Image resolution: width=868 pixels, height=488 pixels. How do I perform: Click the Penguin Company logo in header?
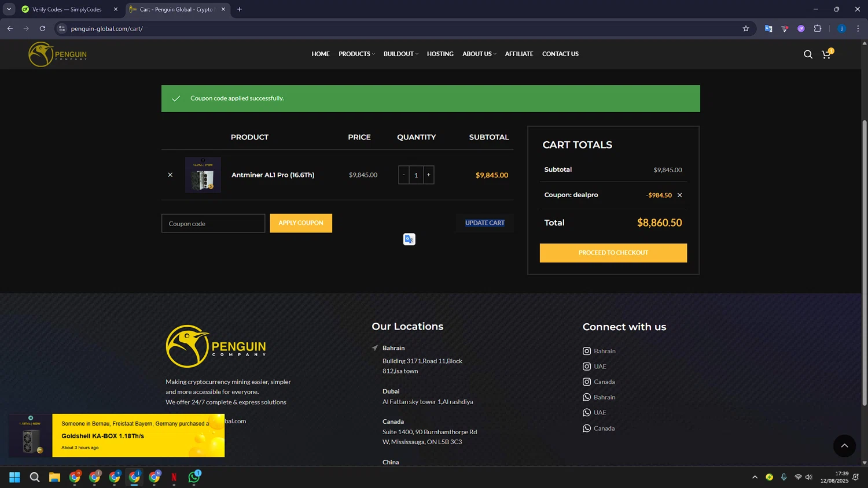(57, 54)
